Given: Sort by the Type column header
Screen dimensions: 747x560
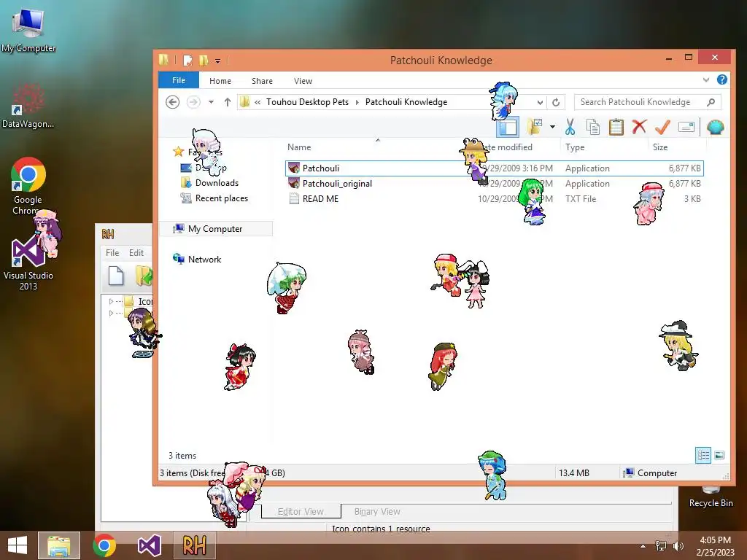Looking at the screenshot, I should point(575,147).
